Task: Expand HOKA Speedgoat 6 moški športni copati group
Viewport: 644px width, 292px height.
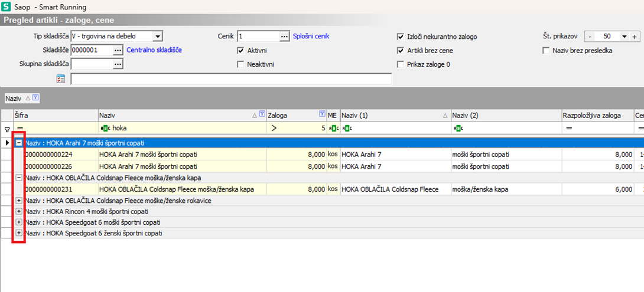Action: tap(18, 222)
